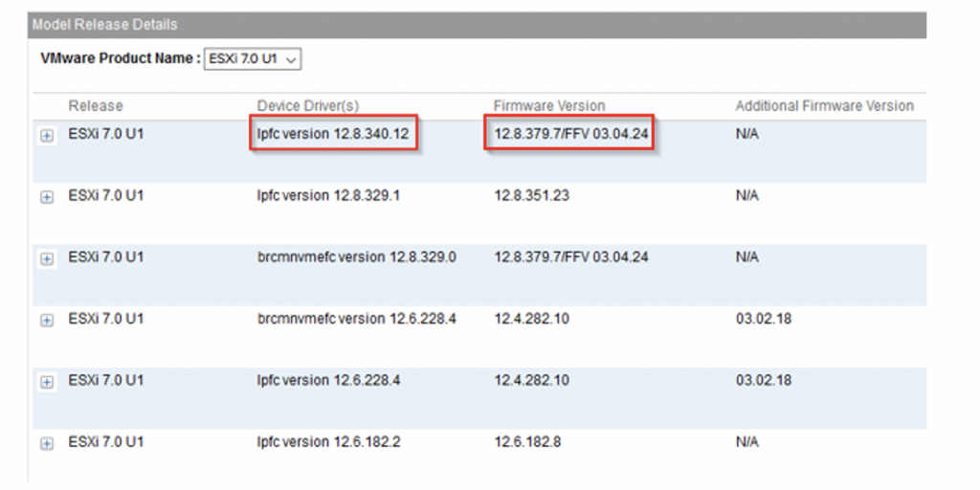Viewport: 980px width, 490px height.
Task: Select driver text brcmnvmefc version 12.8.329.0
Action: click(356, 256)
